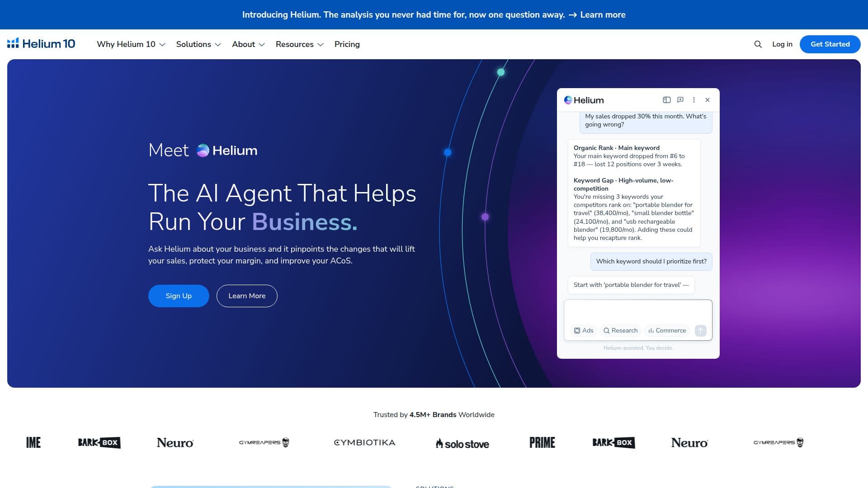The height and width of the screenshot is (488, 868).
Task: Click 'Start with portable blender for travel' reply
Action: (631, 285)
